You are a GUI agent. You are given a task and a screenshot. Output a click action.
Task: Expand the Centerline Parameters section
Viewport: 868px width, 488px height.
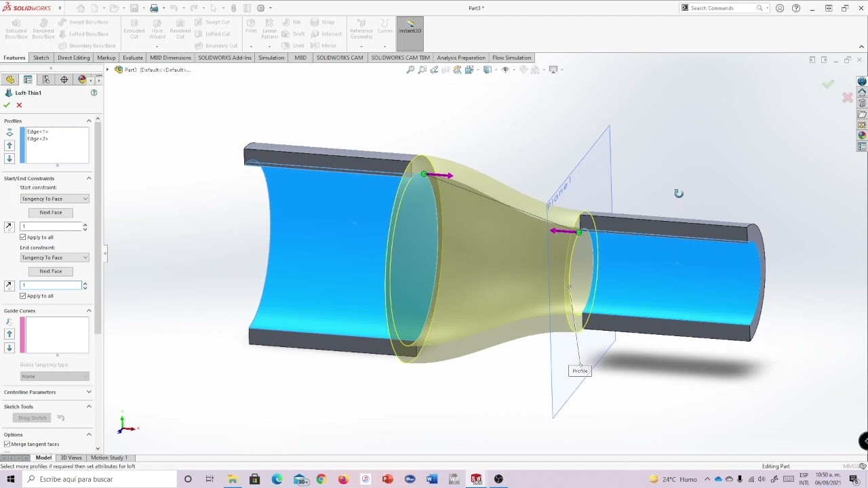(x=89, y=392)
